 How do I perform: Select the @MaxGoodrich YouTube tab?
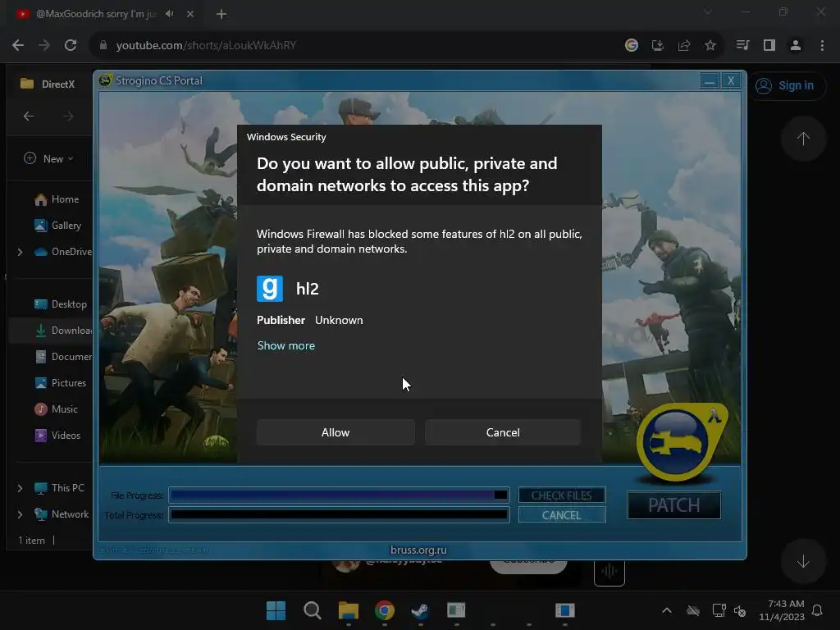(97, 14)
